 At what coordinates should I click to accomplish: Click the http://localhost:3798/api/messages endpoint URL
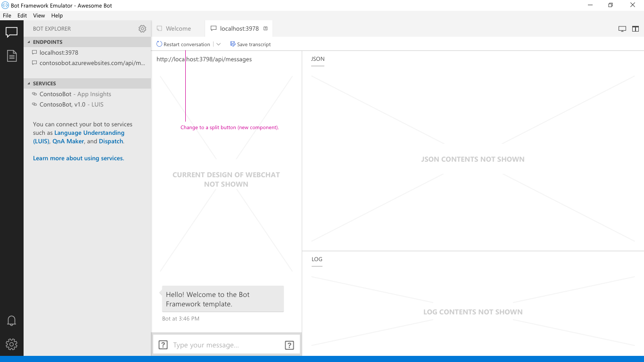click(x=204, y=59)
